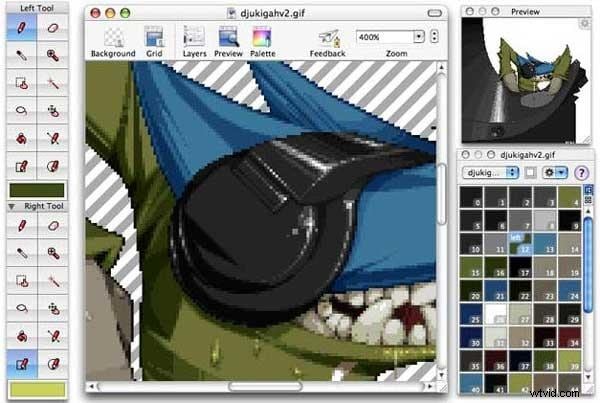Click the palette panel vertical scrollbar thumb

[589, 264]
